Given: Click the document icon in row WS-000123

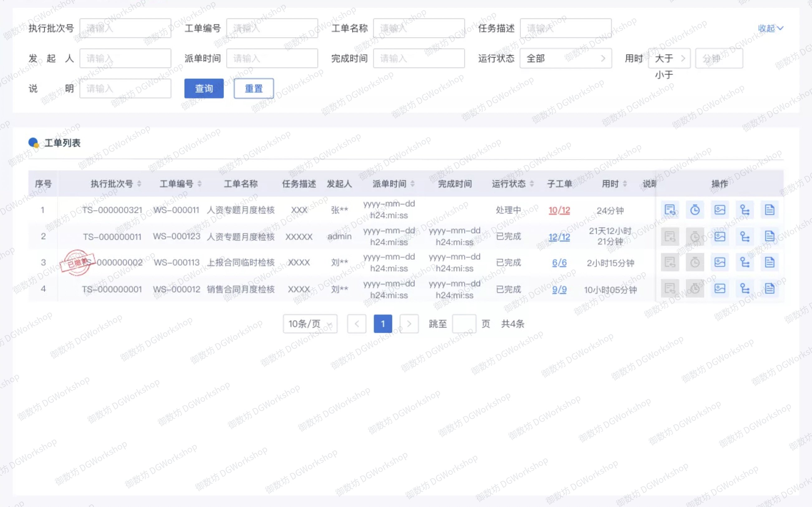Looking at the screenshot, I should click(769, 236).
